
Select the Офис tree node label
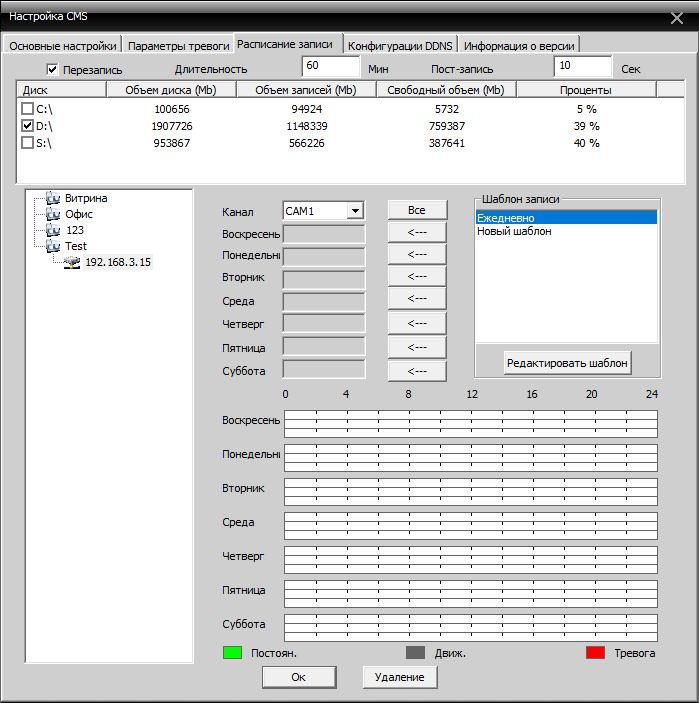pyautogui.click(x=79, y=214)
